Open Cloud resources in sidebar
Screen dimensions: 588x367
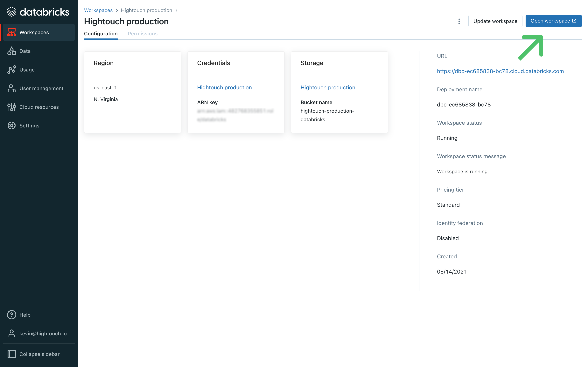39,107
